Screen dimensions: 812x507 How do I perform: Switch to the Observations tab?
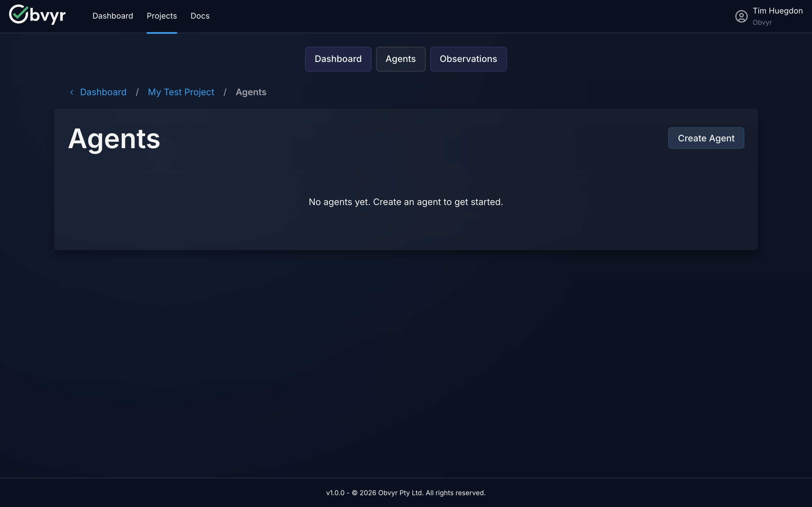pyautogui.click(x=468, y=59)
